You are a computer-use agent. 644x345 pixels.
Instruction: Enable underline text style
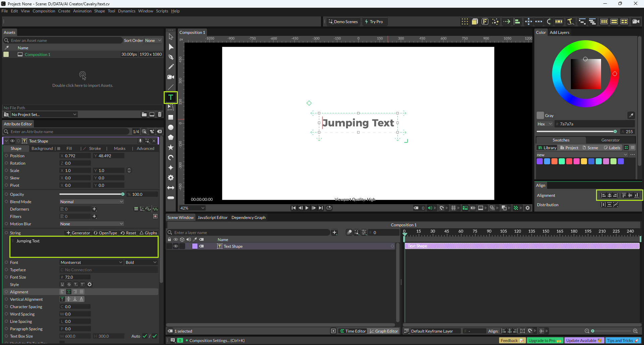click(x=62, y=284)
